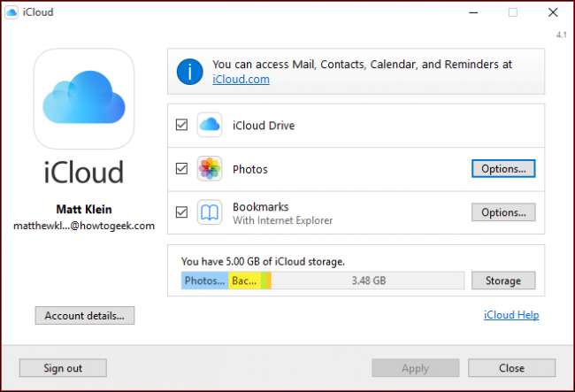Click the large iCloud logo

coord(84,98)
